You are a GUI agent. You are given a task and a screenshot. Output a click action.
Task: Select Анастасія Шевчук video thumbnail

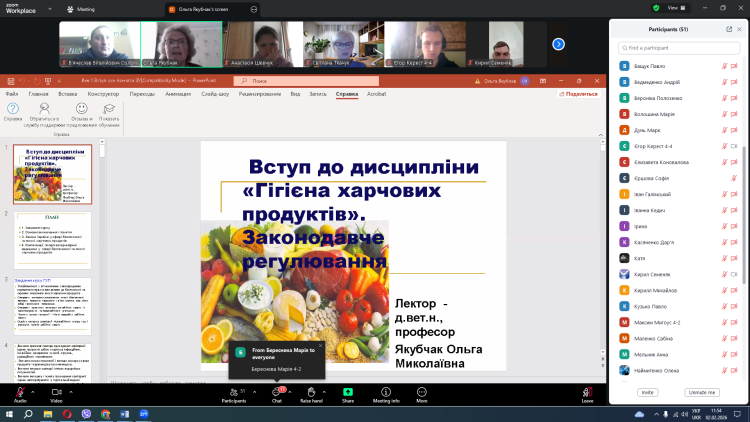263,44
